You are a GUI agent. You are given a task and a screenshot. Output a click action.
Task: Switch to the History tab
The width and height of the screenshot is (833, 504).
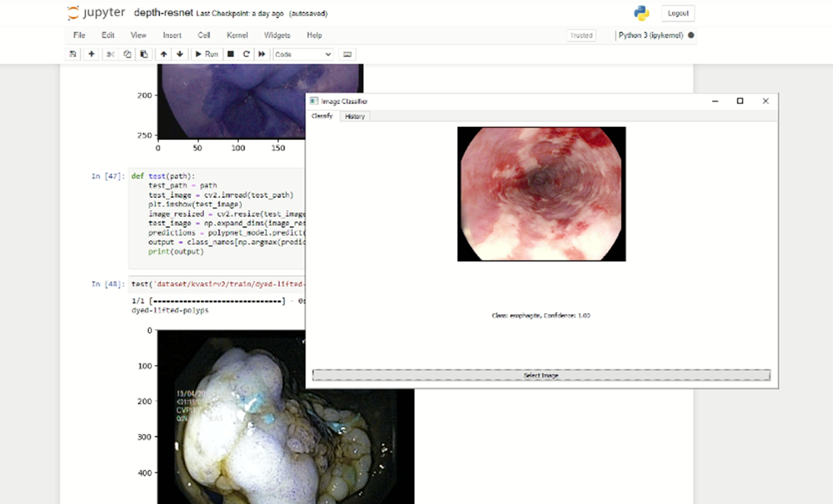click(355, 116)
